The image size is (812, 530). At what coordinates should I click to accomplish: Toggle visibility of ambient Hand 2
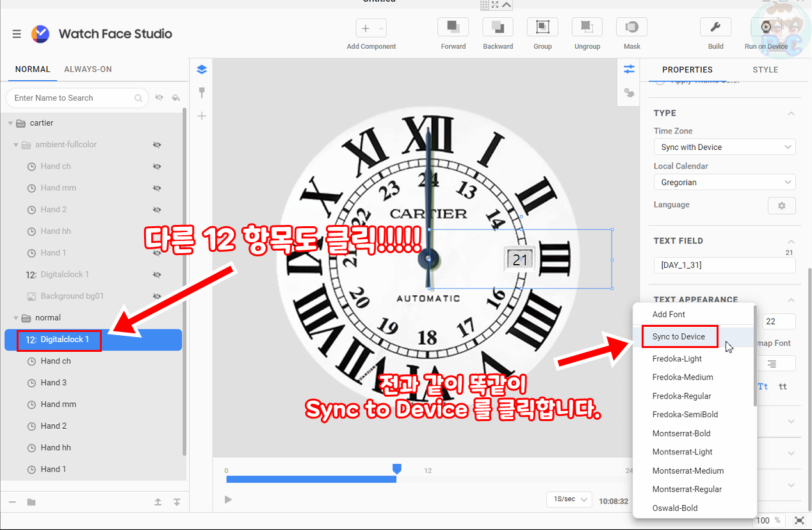[x=157, y=210]
